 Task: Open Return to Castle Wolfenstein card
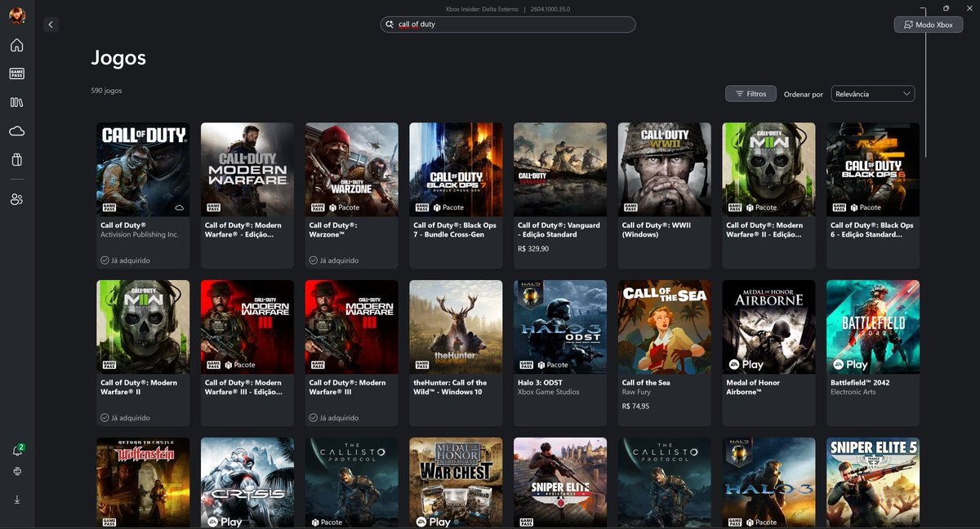click(x=143, y=483)
